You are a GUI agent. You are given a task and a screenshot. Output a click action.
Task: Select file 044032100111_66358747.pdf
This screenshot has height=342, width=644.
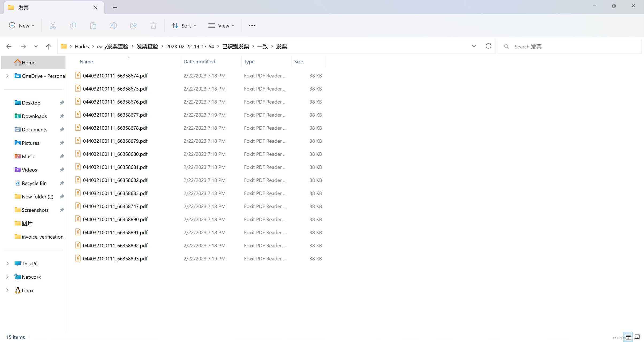click(x=115, y=206)
